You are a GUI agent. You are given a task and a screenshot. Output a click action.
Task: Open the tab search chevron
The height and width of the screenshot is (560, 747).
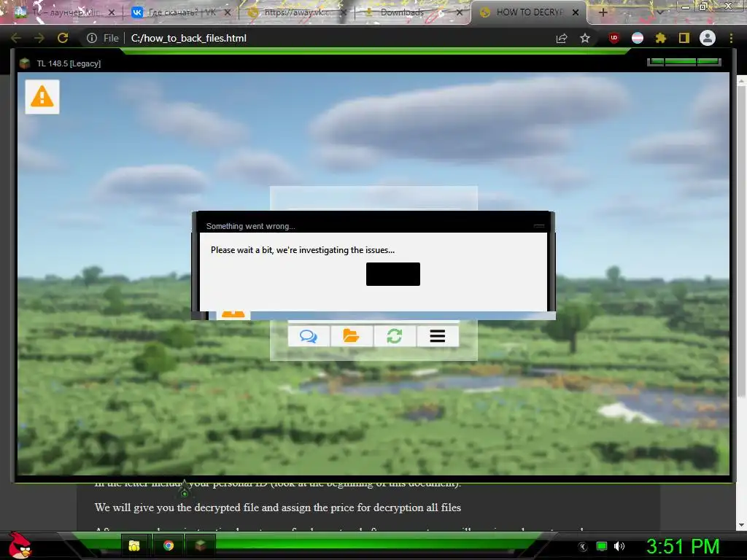tap(659, 12)
